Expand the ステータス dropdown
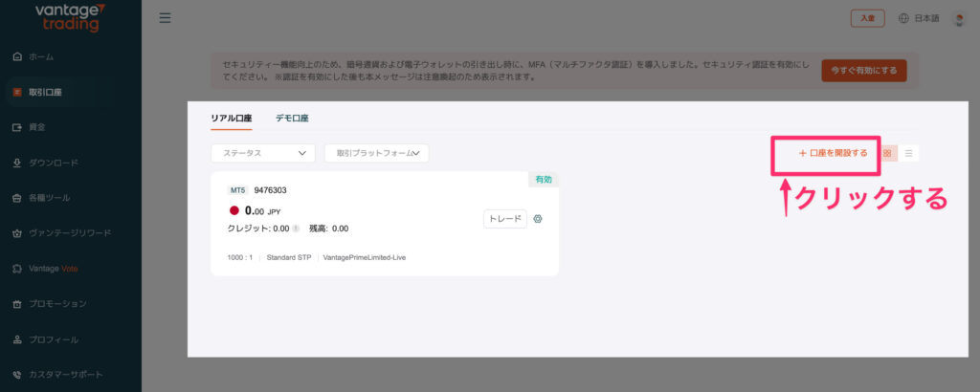This screenshot has height=392, width=980. [x=263, y=153]
